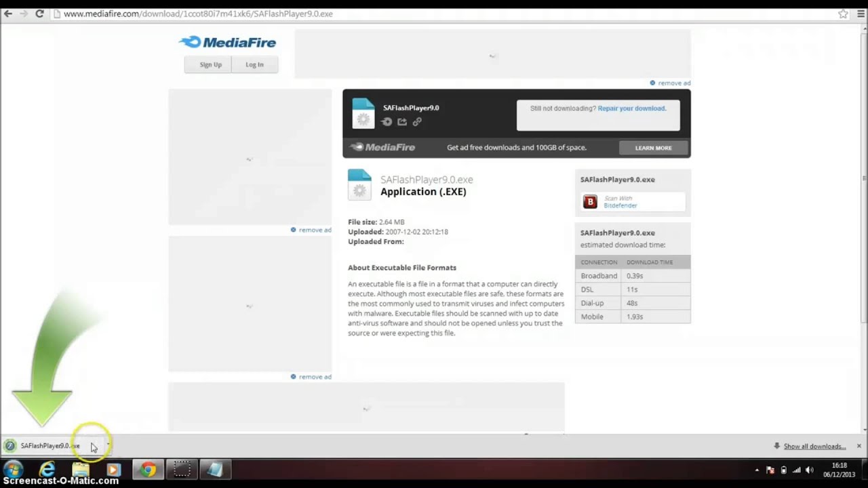Click the top banner ad placeholder
The height and width of the screenshot is (488, 868).
click(492, 54)
